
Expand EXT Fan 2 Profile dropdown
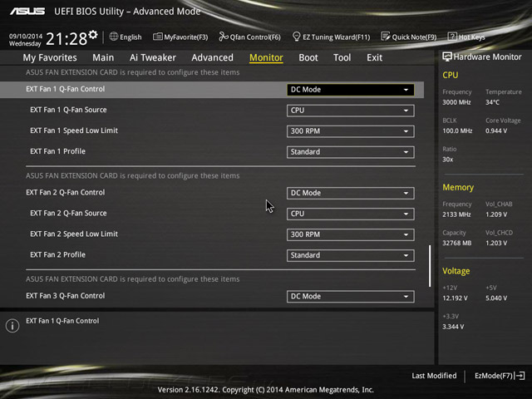click(x=351, y=255)
